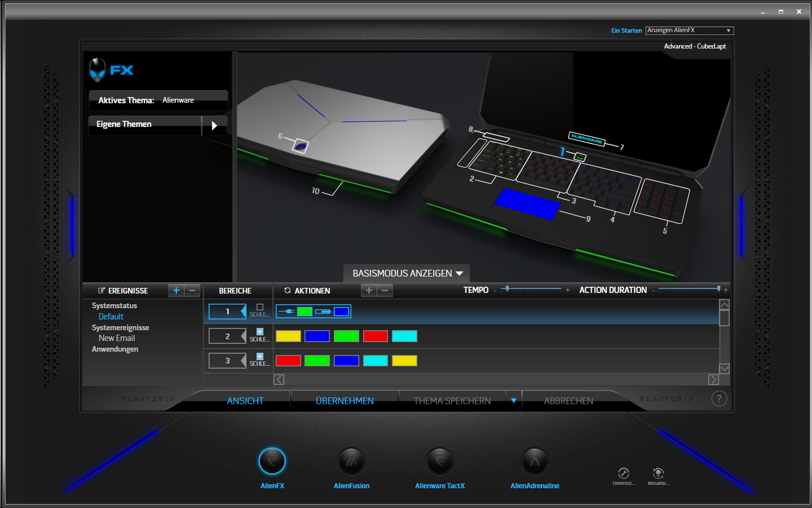The width and height of the screenshot is (812, 508).
Task: Click the Thema Speichern button
Action: click(x=452, y=401)
